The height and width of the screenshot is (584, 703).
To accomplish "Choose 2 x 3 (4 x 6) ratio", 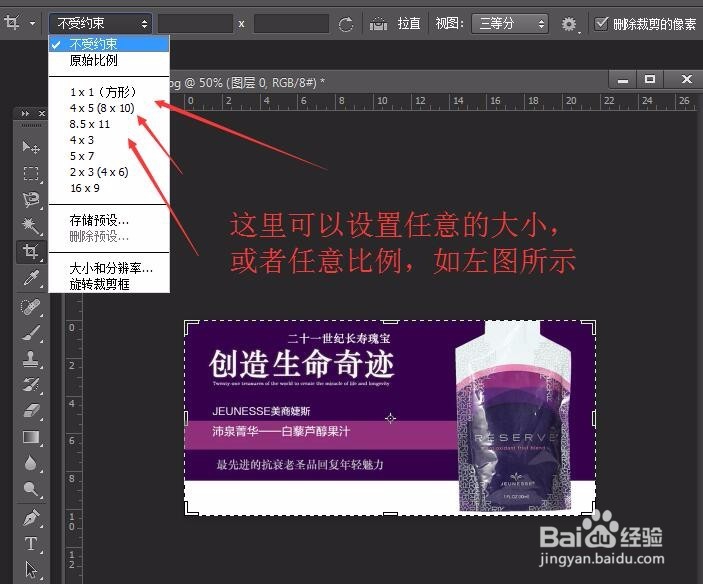I will coord(109,172).
